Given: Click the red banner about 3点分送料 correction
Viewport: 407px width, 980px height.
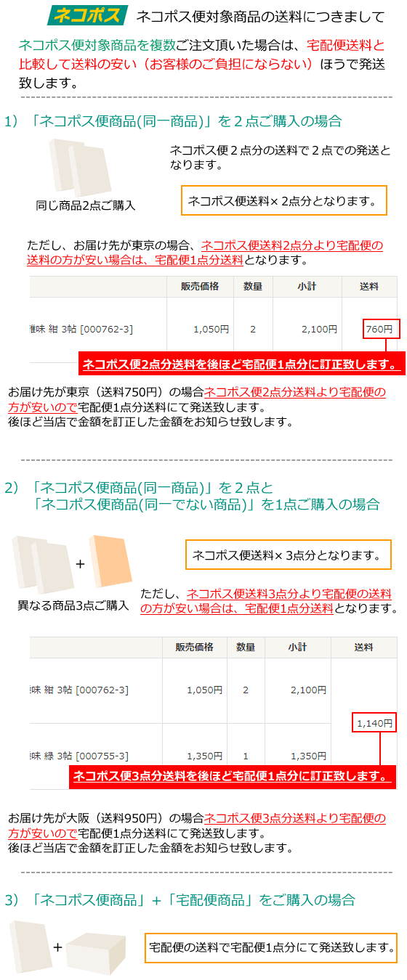Looking at the screenshot, I should point(233,776).
